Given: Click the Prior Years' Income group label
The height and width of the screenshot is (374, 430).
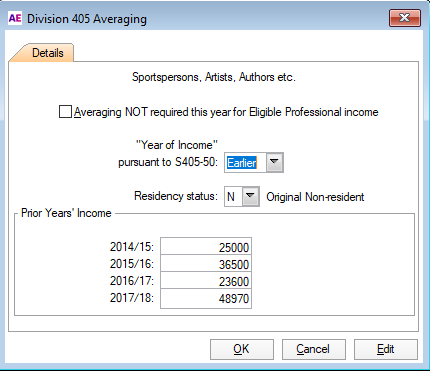Looking at the screenshot, I should click(66, 213).
